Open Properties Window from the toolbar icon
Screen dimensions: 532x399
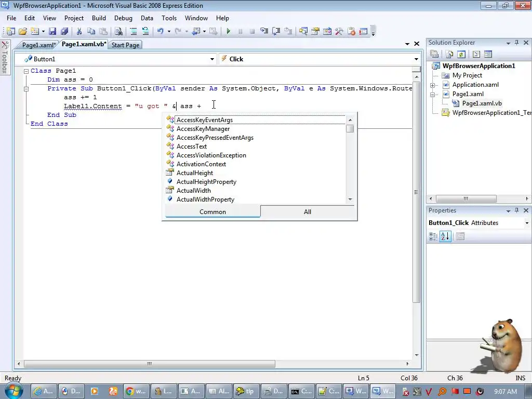(x=315, y=31)
